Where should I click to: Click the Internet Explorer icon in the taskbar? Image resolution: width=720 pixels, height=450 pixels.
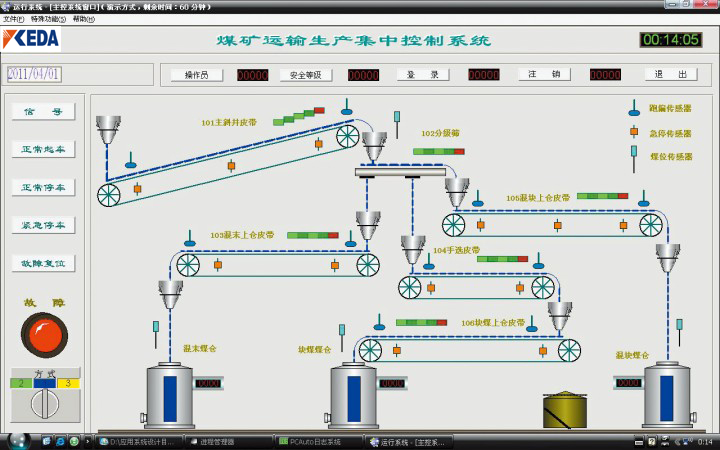(x=60, y=441)
